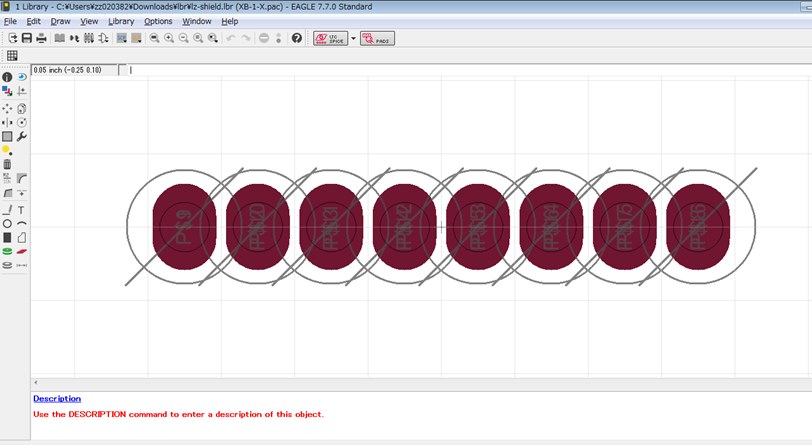Select the Delete trash can tool
Screen dimensions: 812x445
tap(7, 164)
